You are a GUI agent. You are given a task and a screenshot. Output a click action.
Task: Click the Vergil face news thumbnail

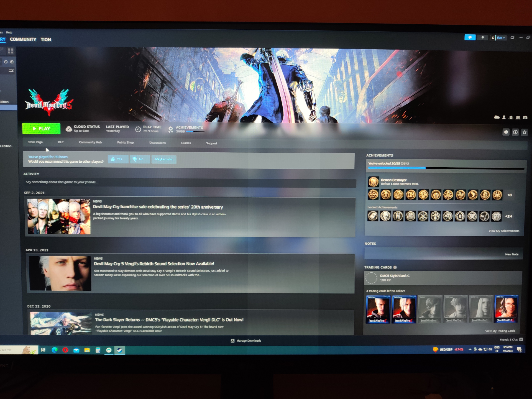[x=60, y=273]
